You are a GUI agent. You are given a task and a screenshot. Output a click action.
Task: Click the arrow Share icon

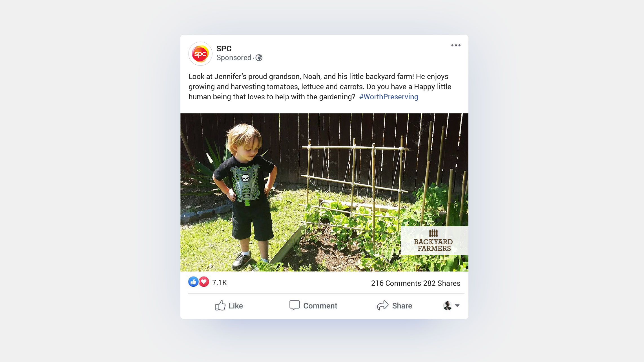383,305
